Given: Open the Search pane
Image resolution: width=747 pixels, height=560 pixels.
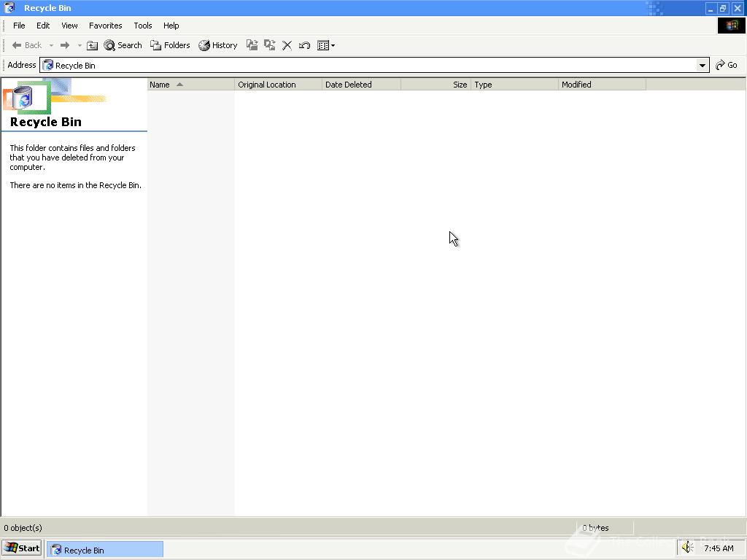Looking at the screenshot, I should click(x=123, y=45).
